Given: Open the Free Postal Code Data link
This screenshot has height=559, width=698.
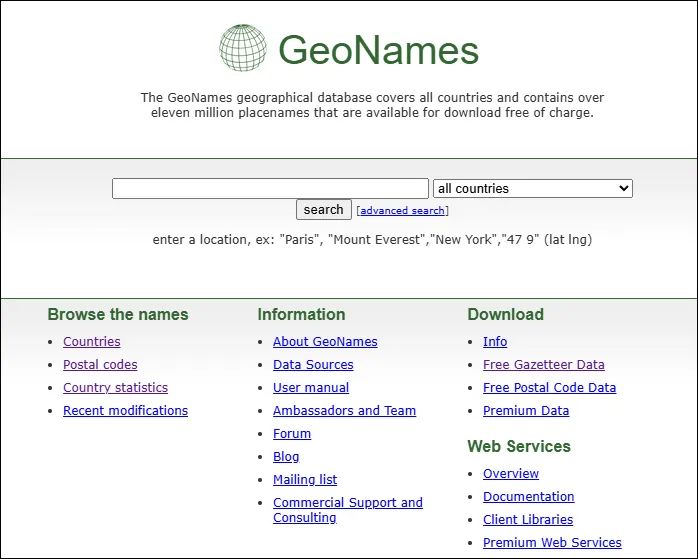Looking at the screenshot, I should [549, 388].
